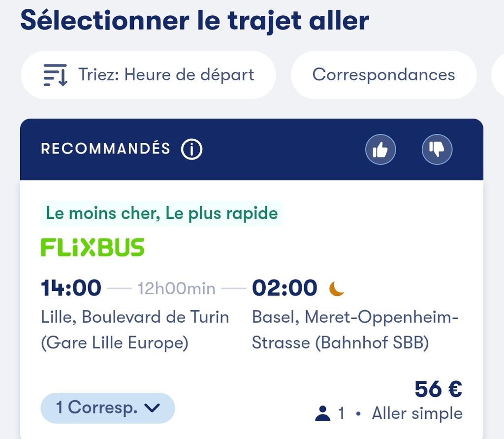This screenshot has width=504, height=439.
Task: Select the 14:00 departure time
Action: pyautogui.click(x=71, y=288)
